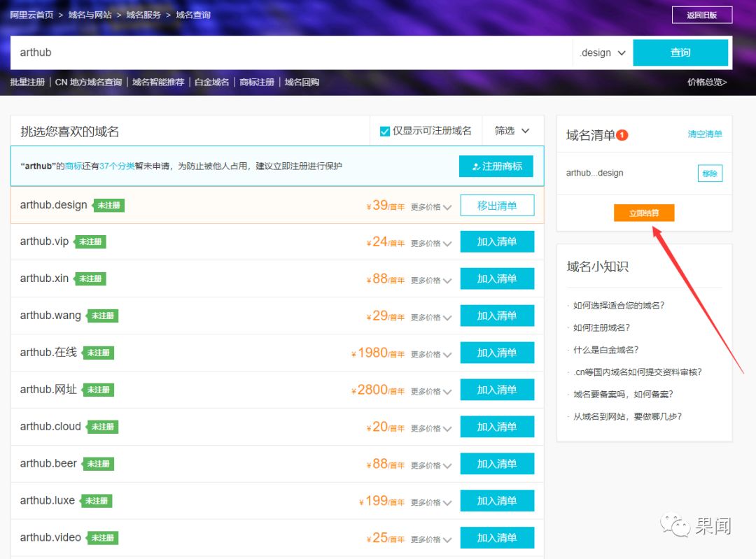Expand 更多价格 for arthub.网址
The width and height of the screenshot is (756, 559).
(431, 391)
